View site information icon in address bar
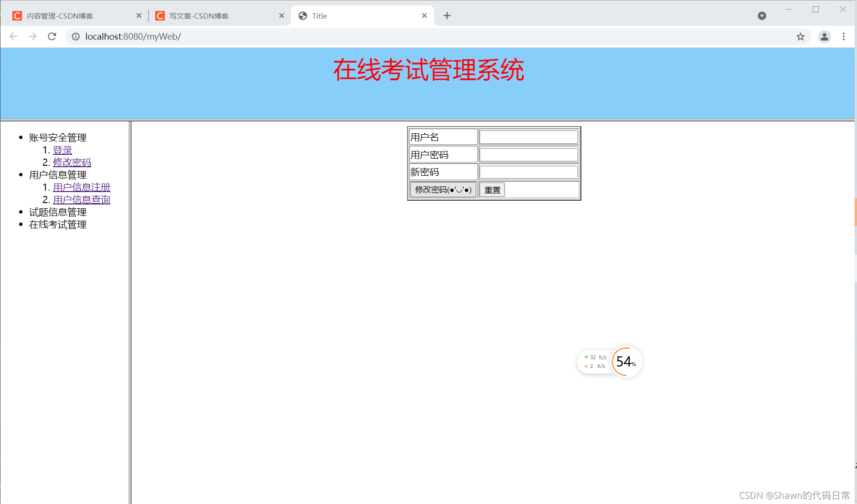 [x=75, y=36]
